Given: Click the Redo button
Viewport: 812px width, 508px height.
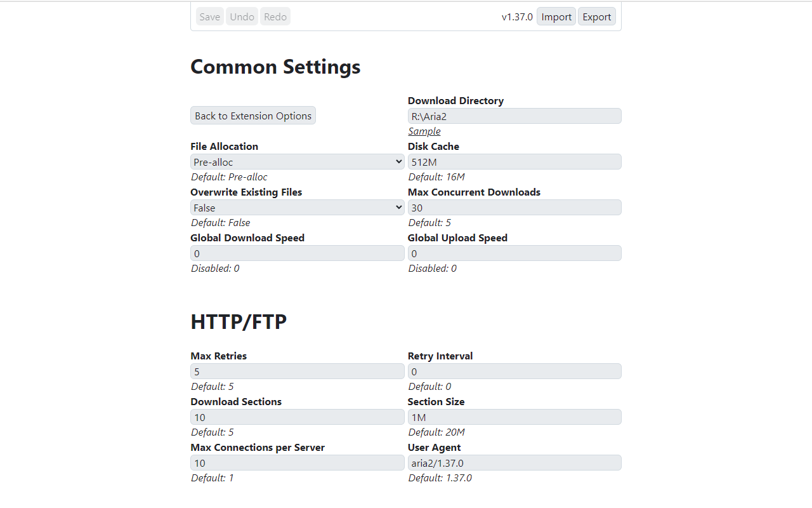Looking at the screenshot, I should pyautogui.click(x=275, y=17).
